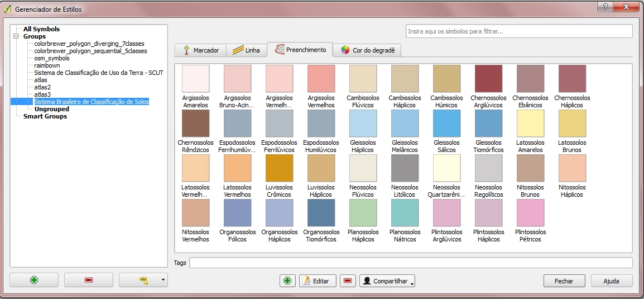Choose the Chernossolos Argilúvicos symbol
Viewport: 644px width, 299px height.
point(489,79)
